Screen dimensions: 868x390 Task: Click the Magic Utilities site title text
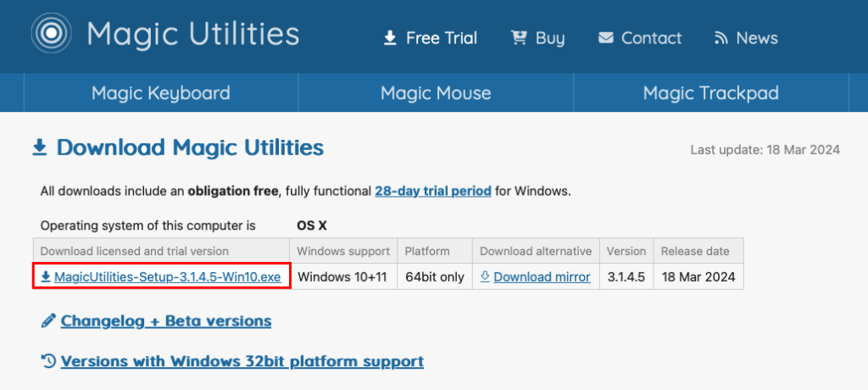193,35
